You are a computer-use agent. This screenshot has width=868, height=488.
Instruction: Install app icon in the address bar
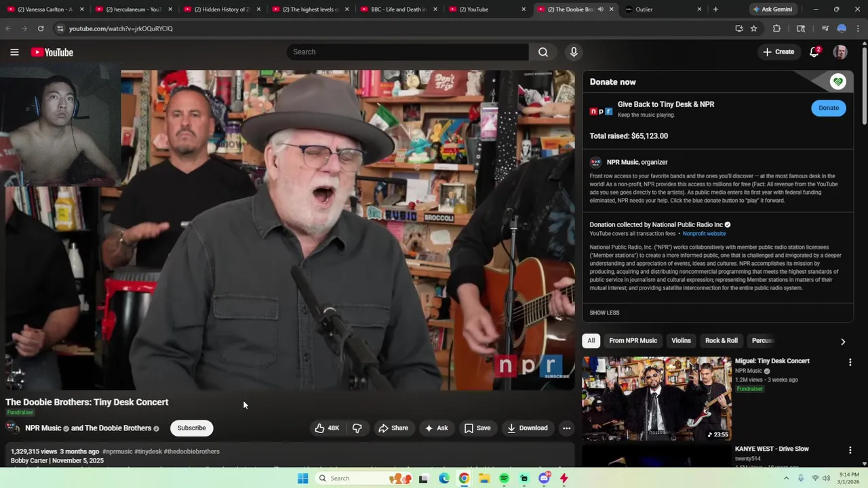739,28
